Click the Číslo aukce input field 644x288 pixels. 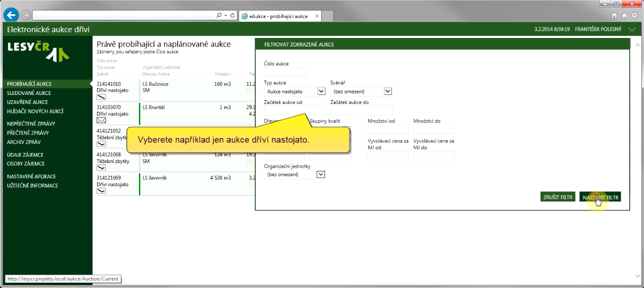tap(285, 72)
